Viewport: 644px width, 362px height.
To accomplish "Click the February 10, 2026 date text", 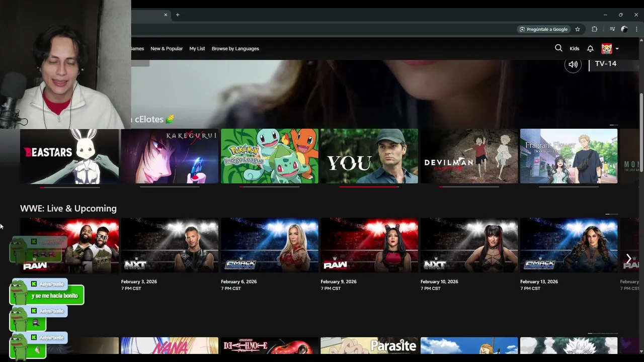I will pos(439,282).
